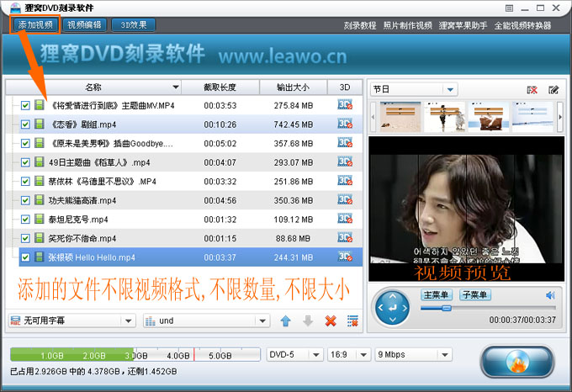Move selected video up with blue arrow
Image resolution: width=572 pixels, height=392 pixels.
coord(286,320)
